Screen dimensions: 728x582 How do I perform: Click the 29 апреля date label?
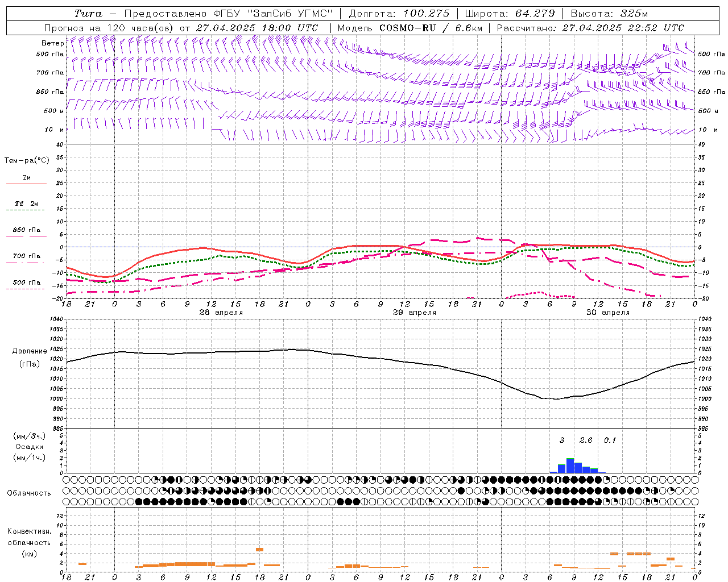coord(415,313)
